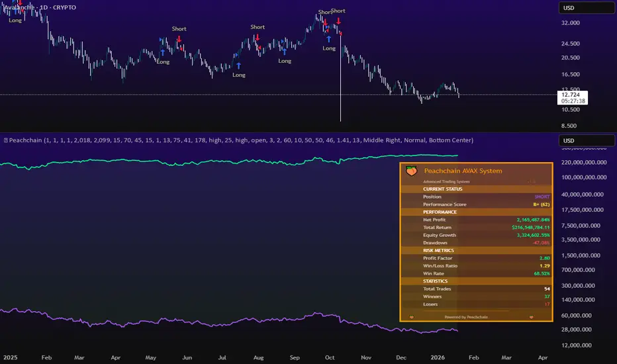
Task: Click the Long label at January 2025
Action: point(15,20)
